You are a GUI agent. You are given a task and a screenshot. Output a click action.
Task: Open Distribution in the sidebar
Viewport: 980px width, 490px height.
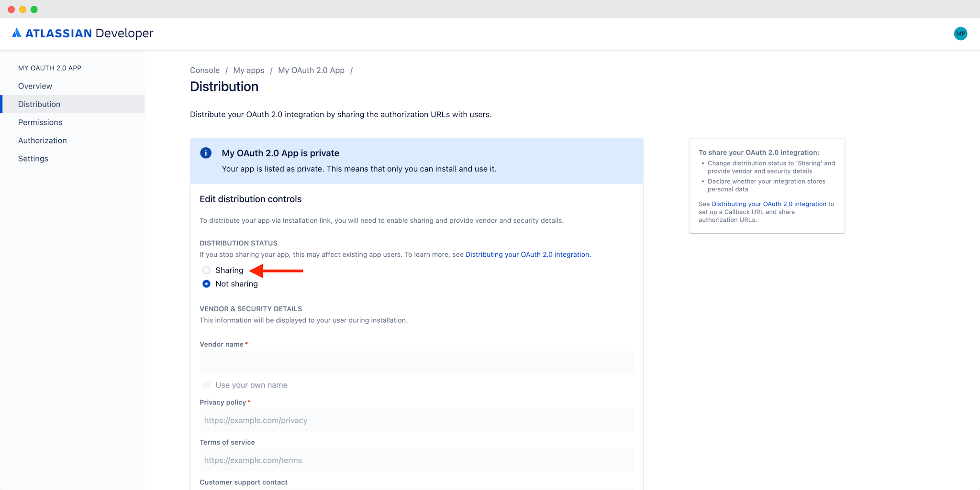pos(73,104)
